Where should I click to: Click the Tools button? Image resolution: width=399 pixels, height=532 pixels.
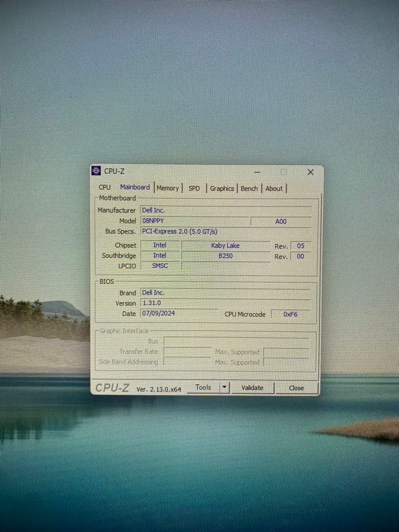[203, 387]
